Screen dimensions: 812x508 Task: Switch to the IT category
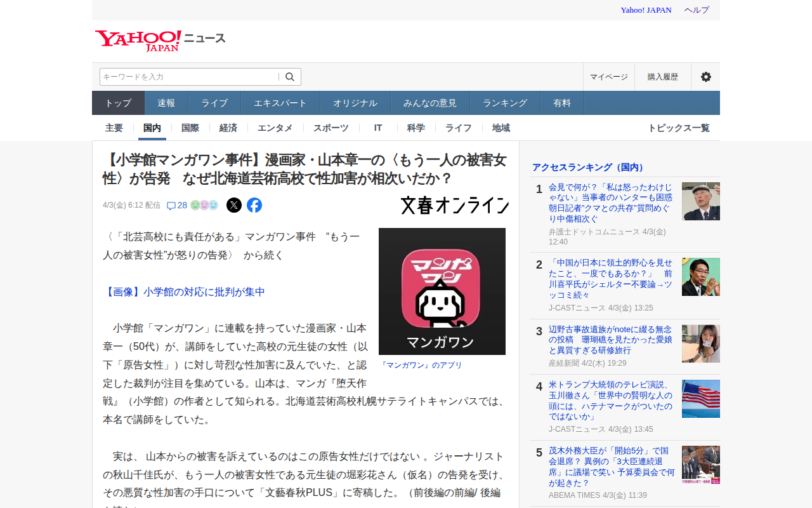pos(378,128)
